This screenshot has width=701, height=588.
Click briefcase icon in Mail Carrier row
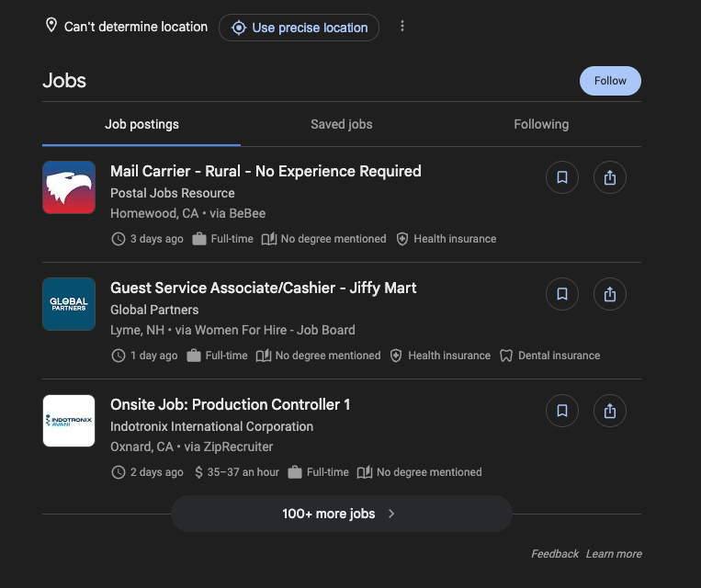pos(199,239)
